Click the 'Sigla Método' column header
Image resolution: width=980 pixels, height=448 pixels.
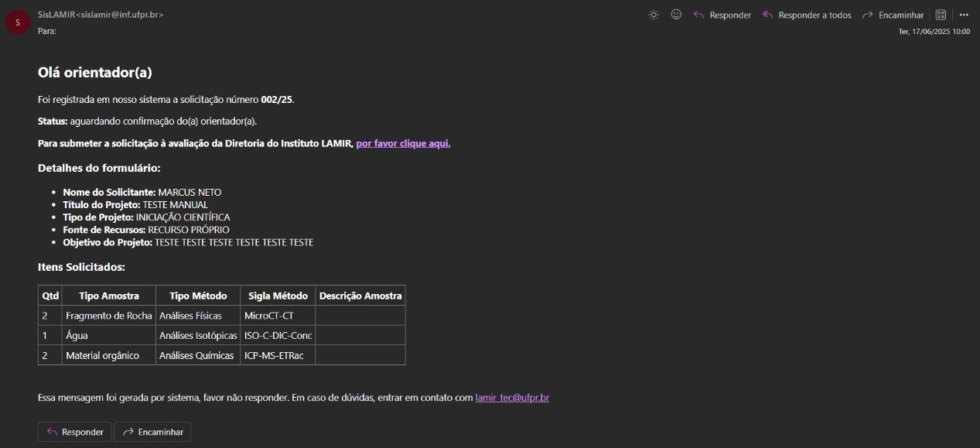278,296
